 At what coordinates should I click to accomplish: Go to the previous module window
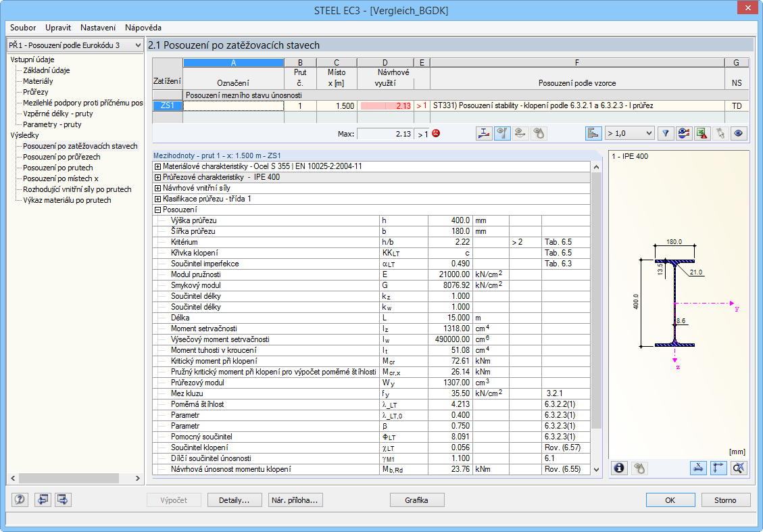(x=43, y=500)
